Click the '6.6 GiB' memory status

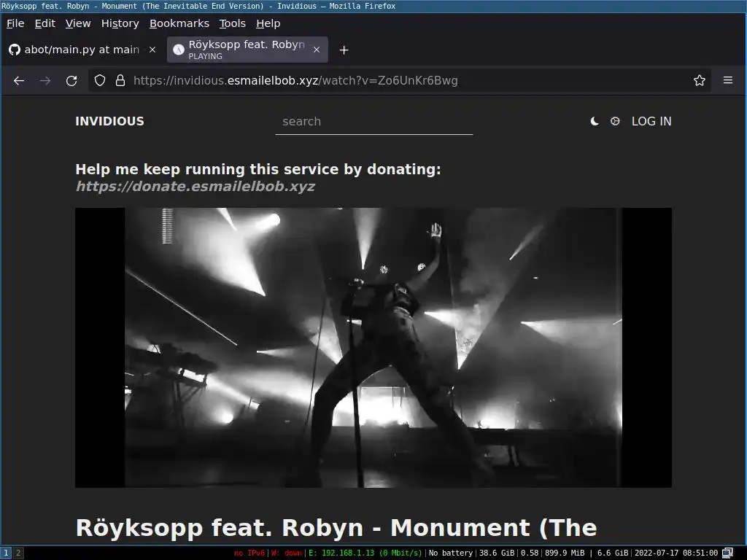click(x=613, y=553)
